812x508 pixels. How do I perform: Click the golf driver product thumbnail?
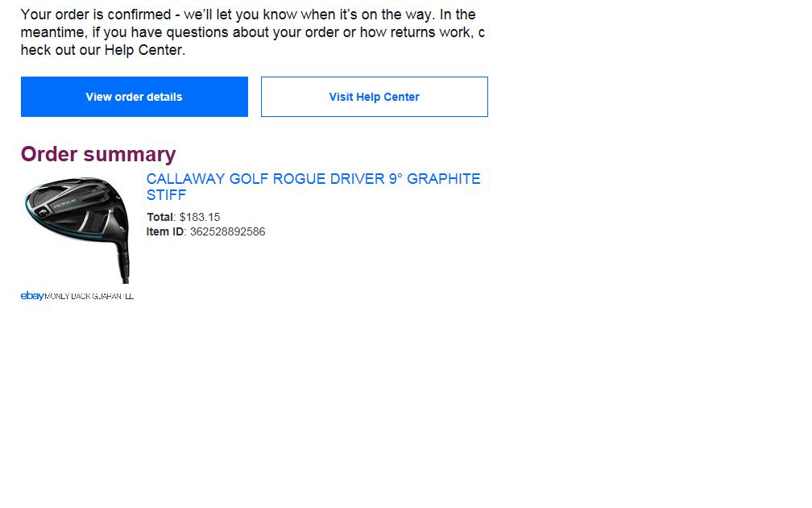(77, 230)
